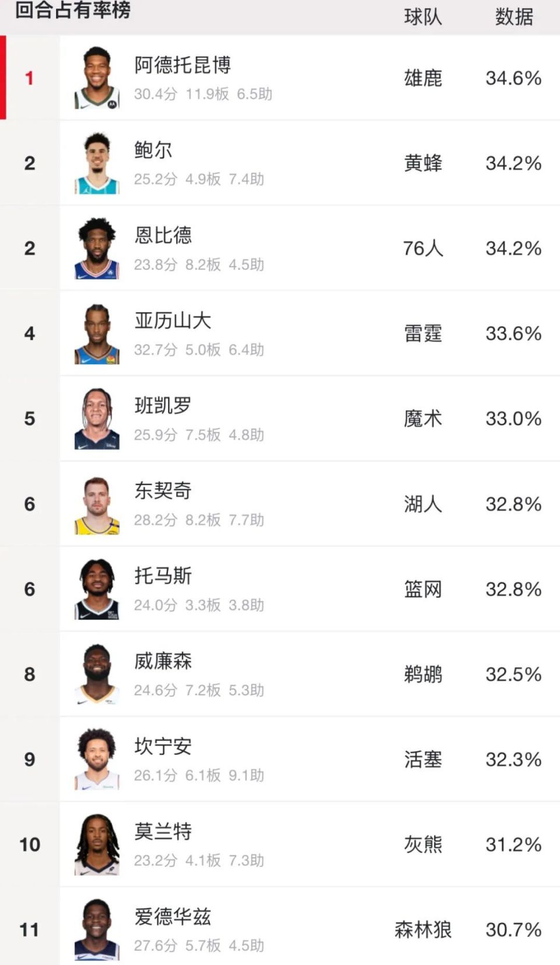Sort by 数据 column header
The height and width of the screenshot is (965, 560).
pyautogui.click(x=514, y=16)
